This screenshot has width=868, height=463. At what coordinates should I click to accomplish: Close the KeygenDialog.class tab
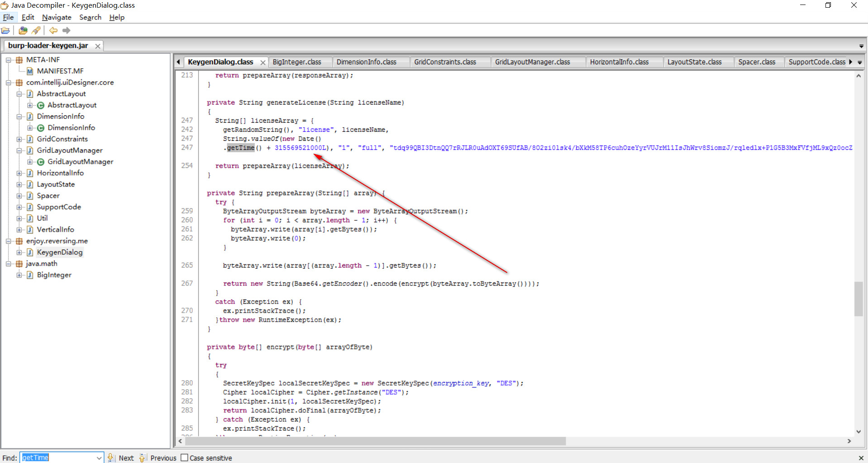pyautogui.click(x=262, y=62)
